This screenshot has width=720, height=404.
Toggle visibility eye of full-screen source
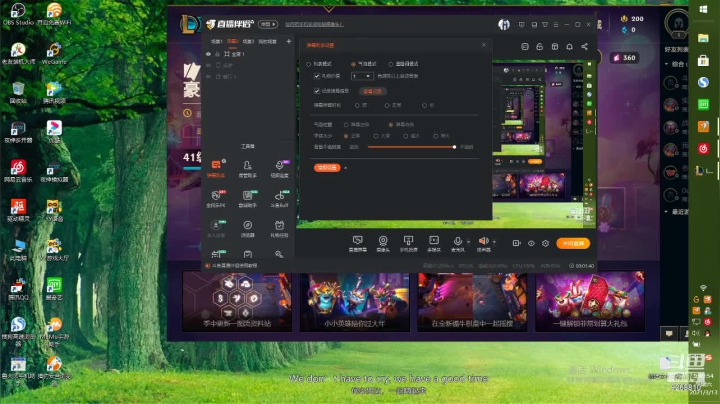tap(208, 54)
